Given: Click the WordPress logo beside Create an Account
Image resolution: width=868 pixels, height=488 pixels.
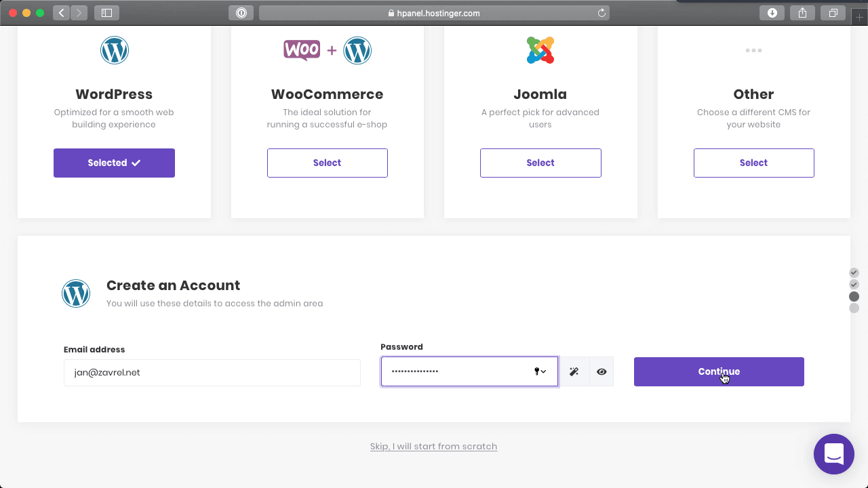Looking at the screenshot, I should click(76, 293).
